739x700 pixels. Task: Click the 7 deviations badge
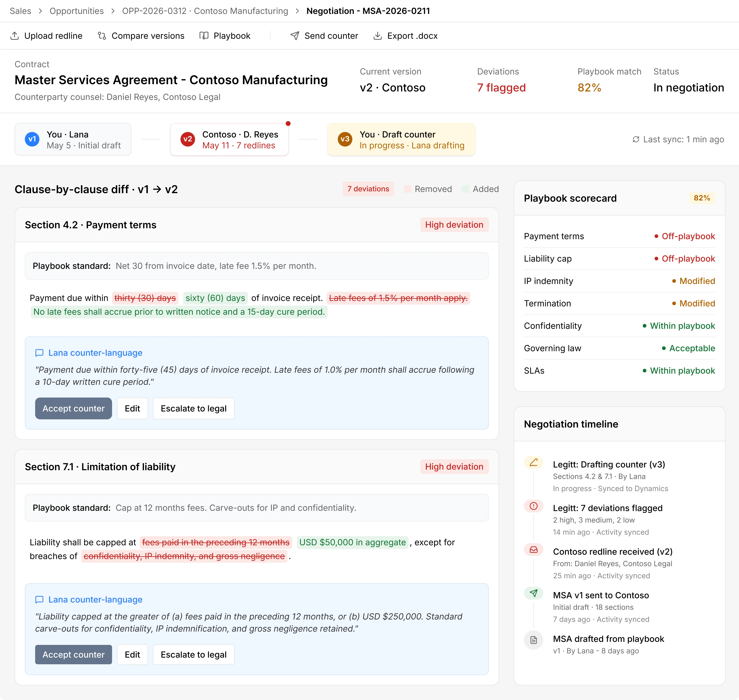tap(368, 189)
